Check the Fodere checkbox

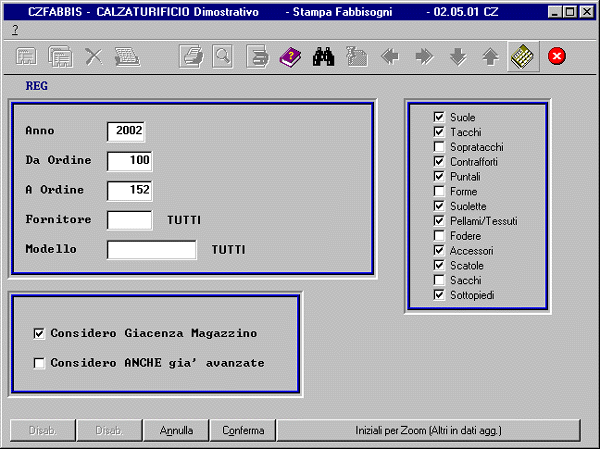pos(439,235)
